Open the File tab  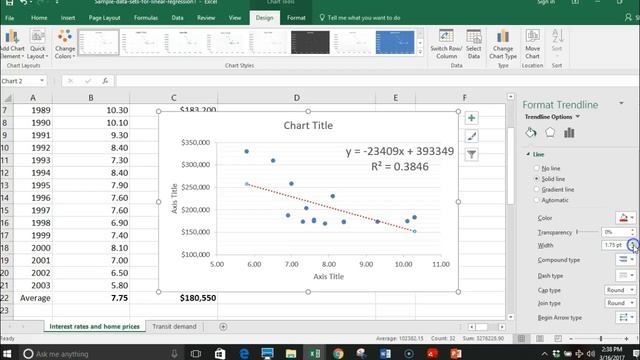[9, 18]
